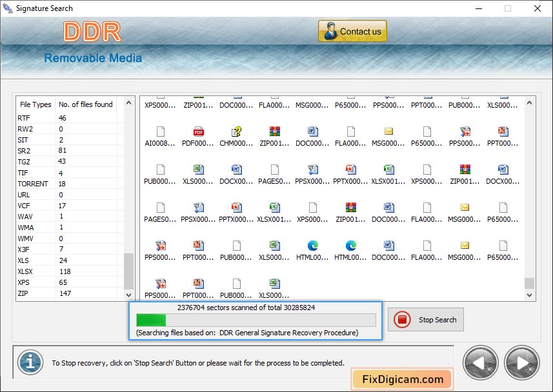Screen dimensions: 553x392
Task: Select FLA000 file in the AI0008 row
Action: click(350, 132)
